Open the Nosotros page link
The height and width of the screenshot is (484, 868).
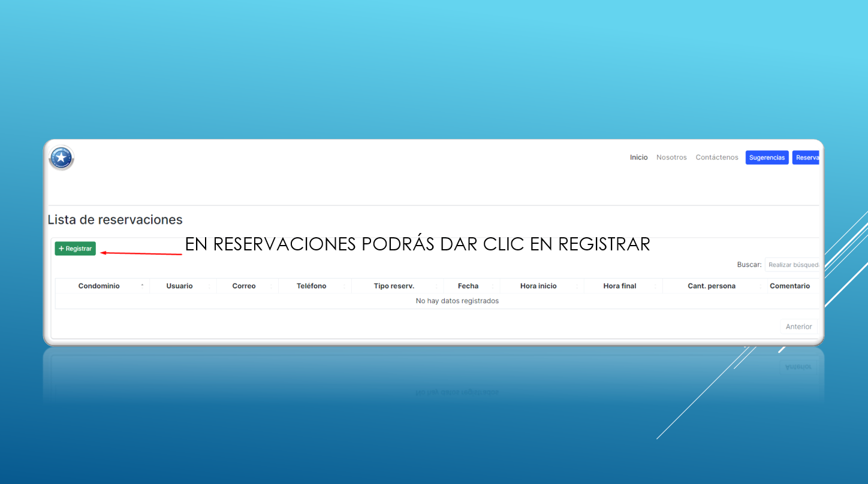(671, 158)
